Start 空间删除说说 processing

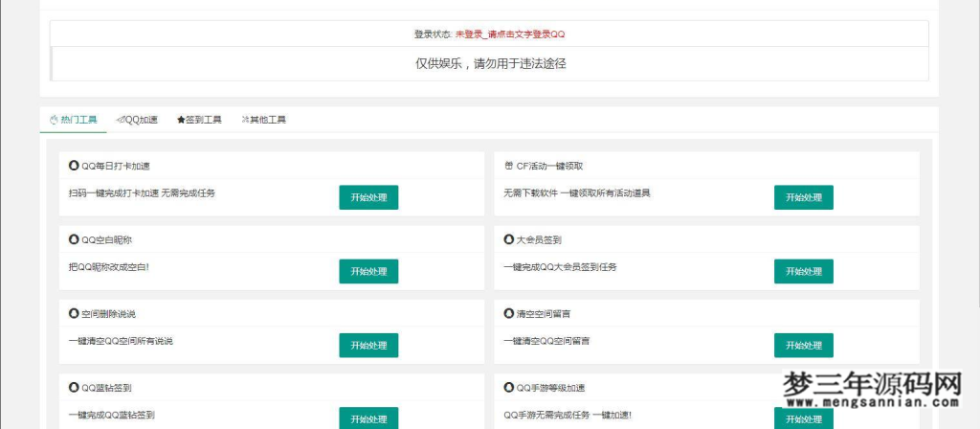[368, 345]
